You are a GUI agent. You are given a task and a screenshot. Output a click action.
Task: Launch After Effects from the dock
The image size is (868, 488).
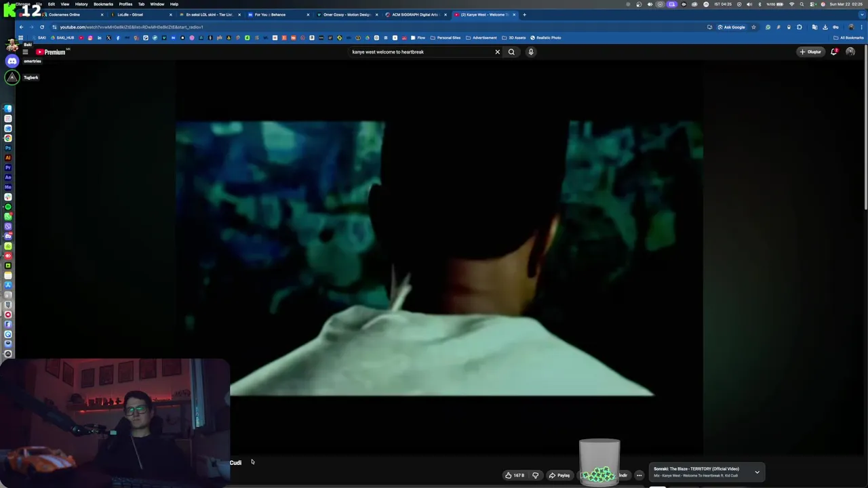click(8, 177)
